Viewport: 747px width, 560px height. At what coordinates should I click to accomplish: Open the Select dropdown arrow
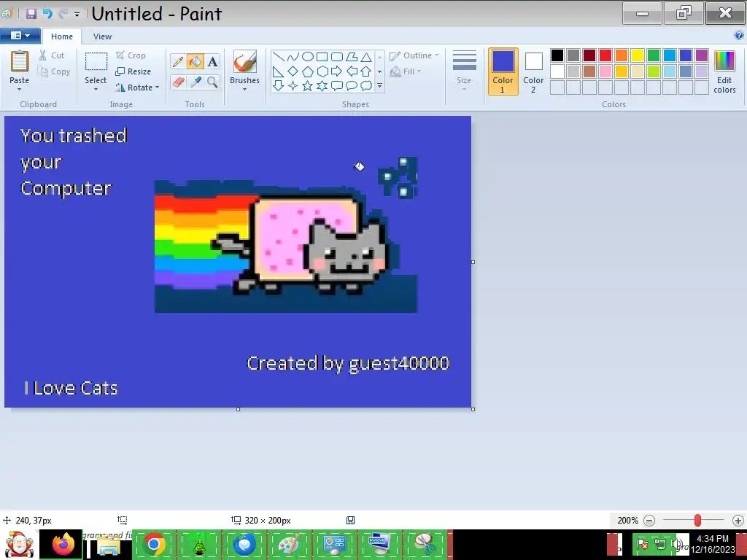pyautogui.click(x=96, y=89)
